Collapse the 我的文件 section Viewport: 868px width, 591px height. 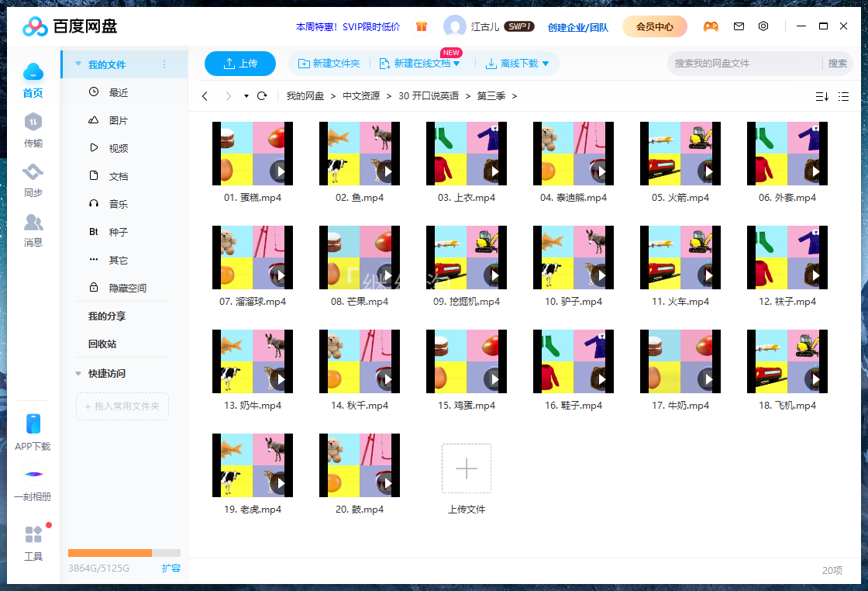pyautogui.click(x=77, y=65)
